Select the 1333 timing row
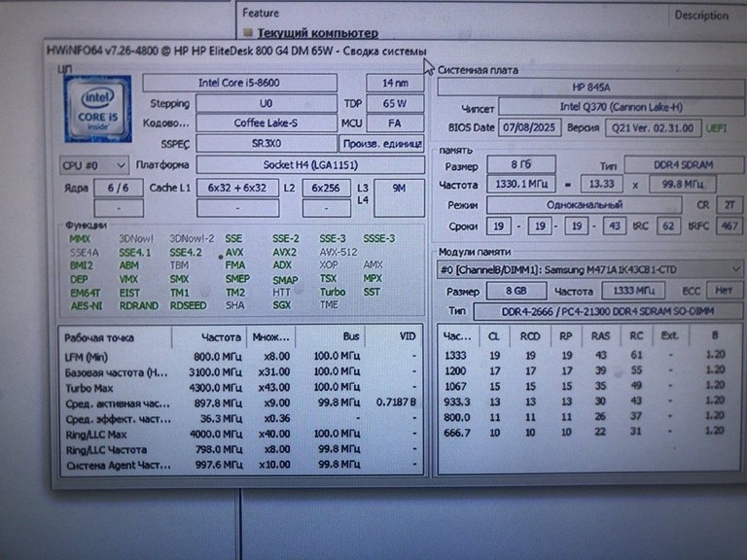Viewport: 747px width, 560px height. tap(588, 355)
